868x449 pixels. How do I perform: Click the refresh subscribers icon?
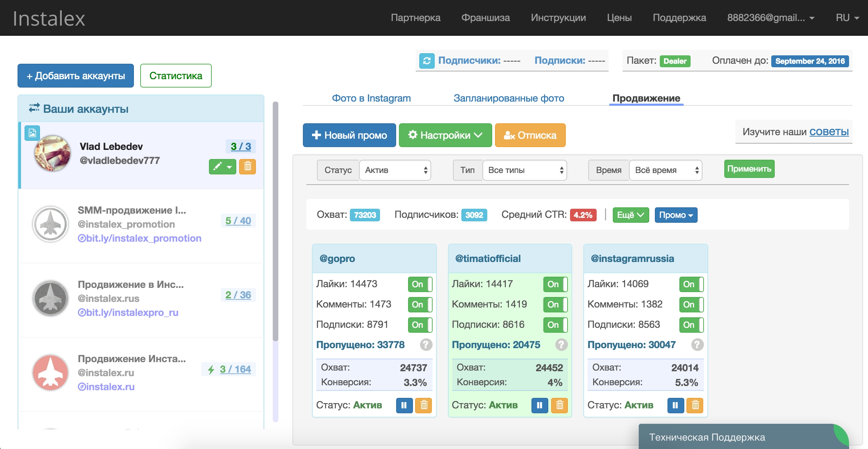[427, 61]
